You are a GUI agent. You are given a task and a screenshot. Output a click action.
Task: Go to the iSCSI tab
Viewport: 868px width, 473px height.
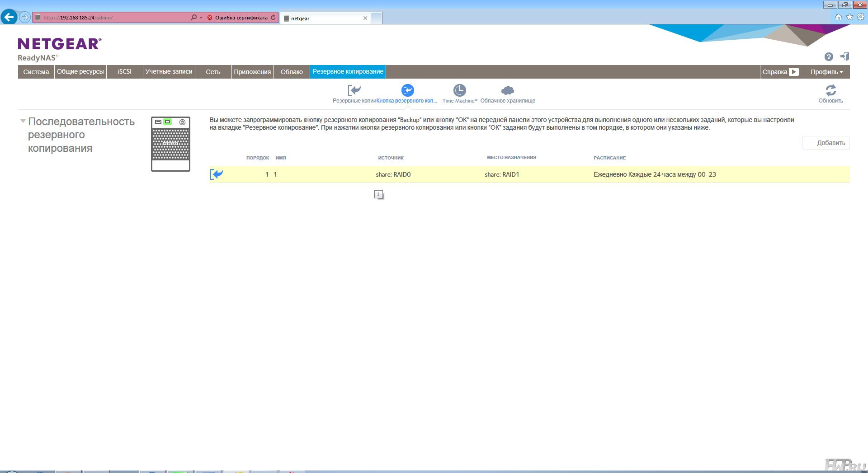[124, 72]
